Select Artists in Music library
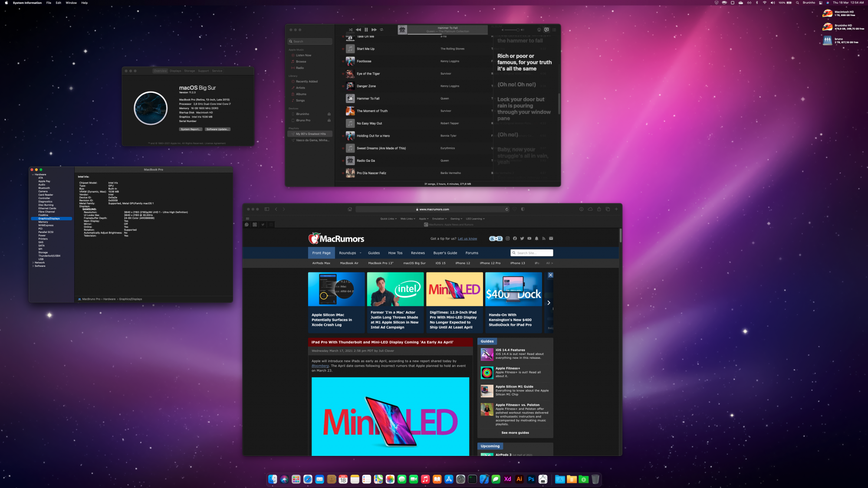Image resolution: width=868 pixels, height=488 pixels. (300, 88)
